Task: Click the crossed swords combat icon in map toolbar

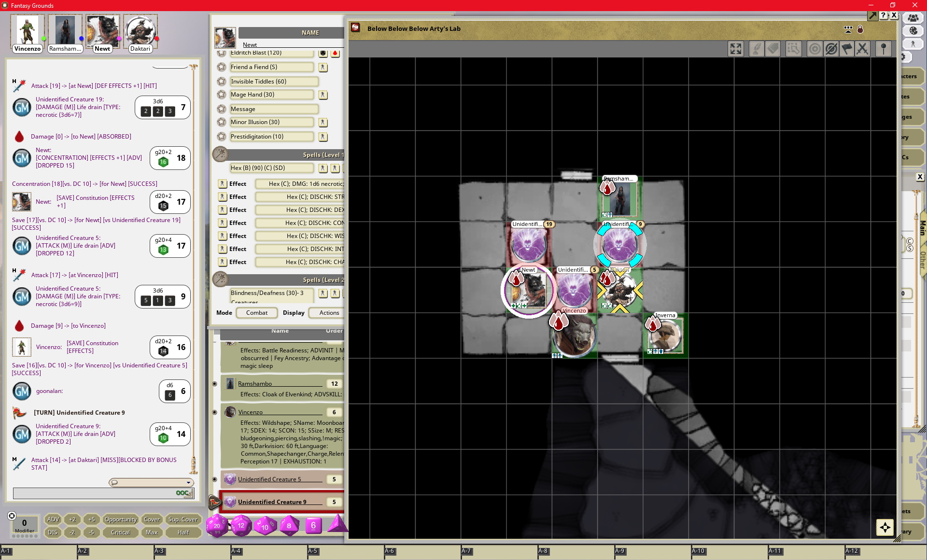Action: click(862, 49)
